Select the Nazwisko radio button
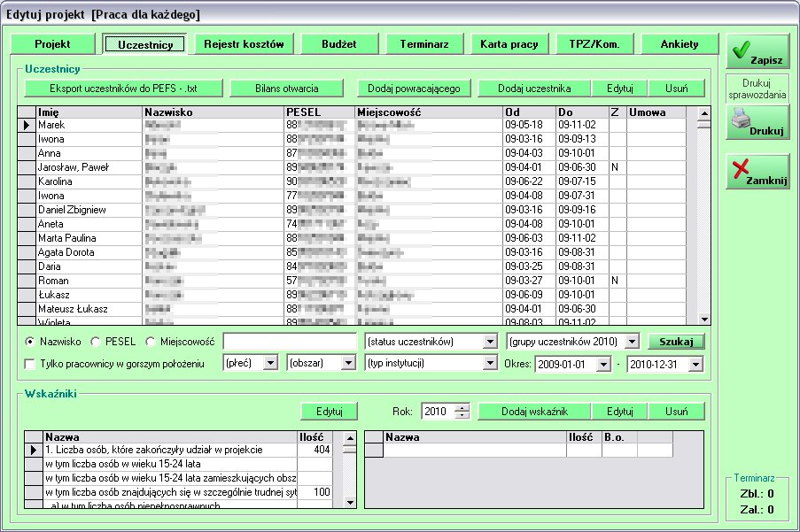This screenshot has width=800, height=532. 30,342
